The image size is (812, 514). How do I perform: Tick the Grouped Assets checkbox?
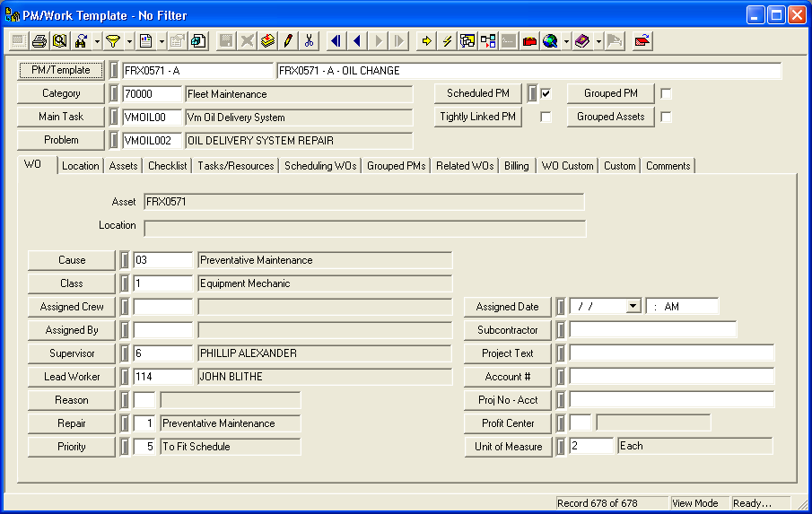(x=666, y=117)
